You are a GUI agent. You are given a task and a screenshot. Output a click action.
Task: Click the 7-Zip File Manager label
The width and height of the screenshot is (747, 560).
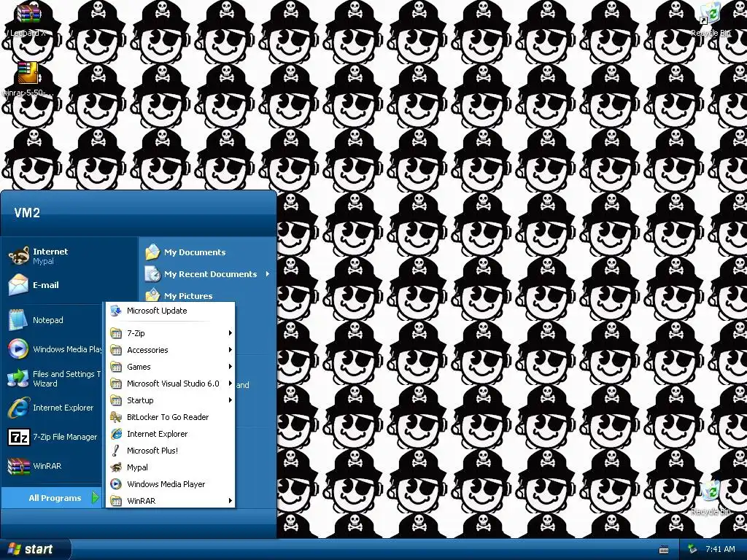tap(65, 437)
